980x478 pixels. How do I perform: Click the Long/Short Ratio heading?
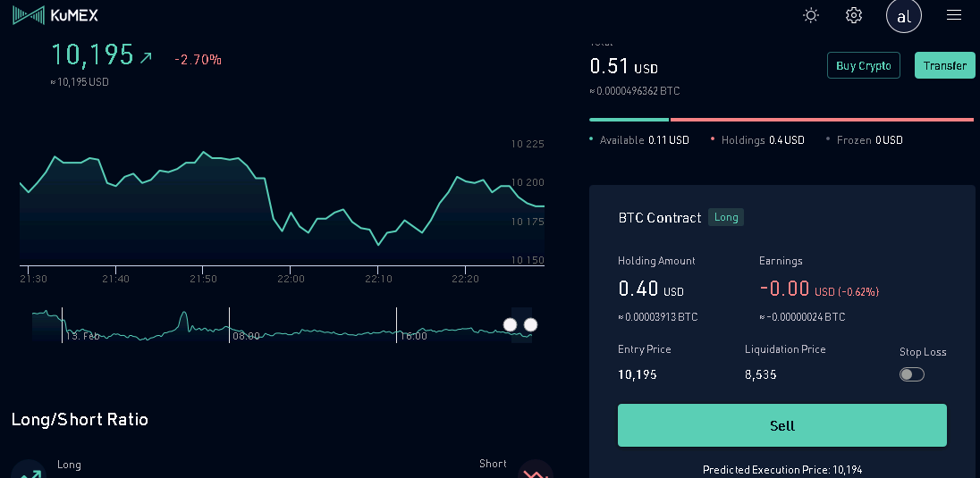click(x=80, y=419)
